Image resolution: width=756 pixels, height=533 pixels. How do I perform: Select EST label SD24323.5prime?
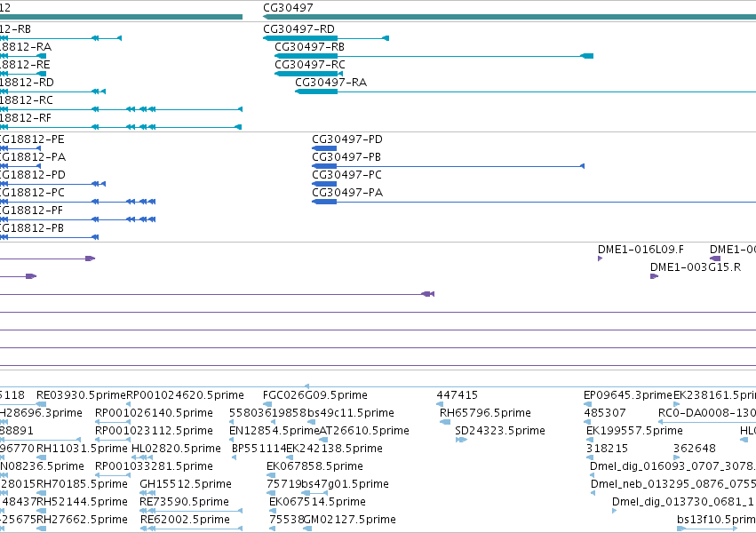click(500, 431)
